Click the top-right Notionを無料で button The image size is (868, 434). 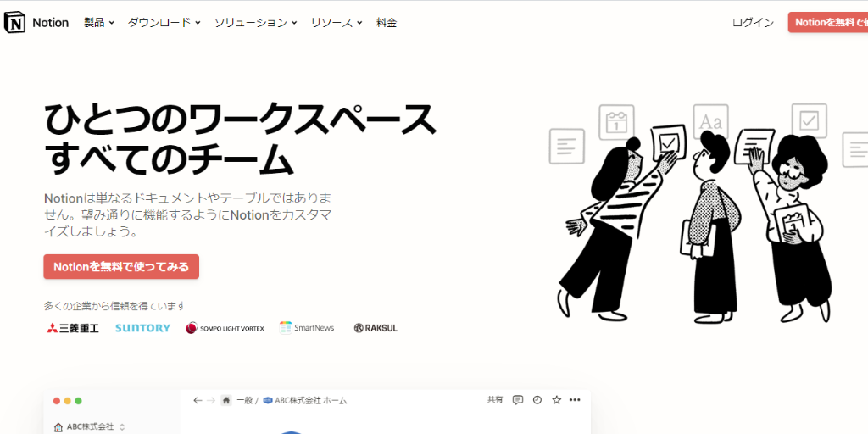828,23
